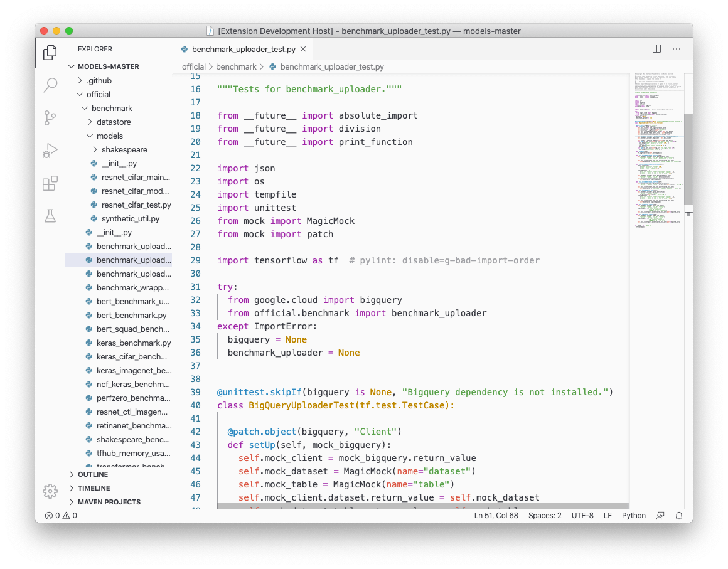This screenshot has width=728, height=569.
Task: Open keras_imagenet_be... file
Action: pos(119,370)
